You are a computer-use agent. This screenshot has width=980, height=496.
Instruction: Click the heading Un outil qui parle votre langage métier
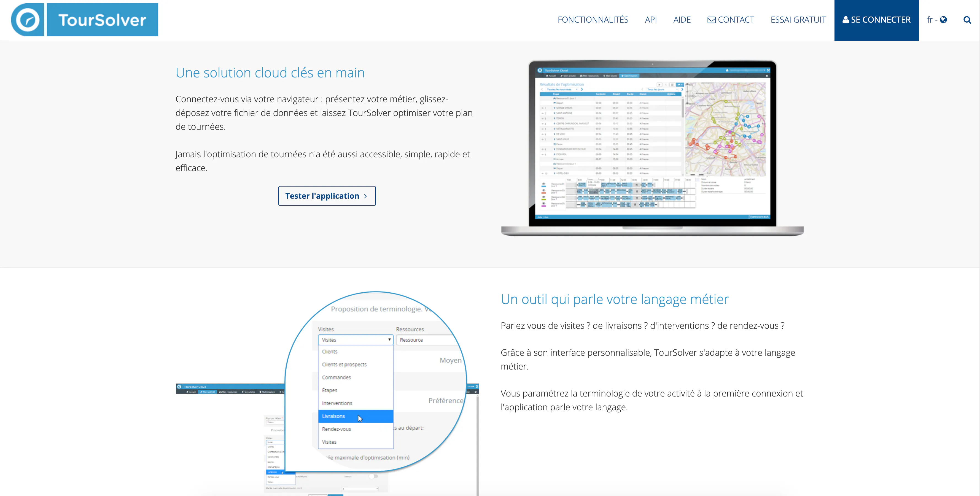pos(614,299)
